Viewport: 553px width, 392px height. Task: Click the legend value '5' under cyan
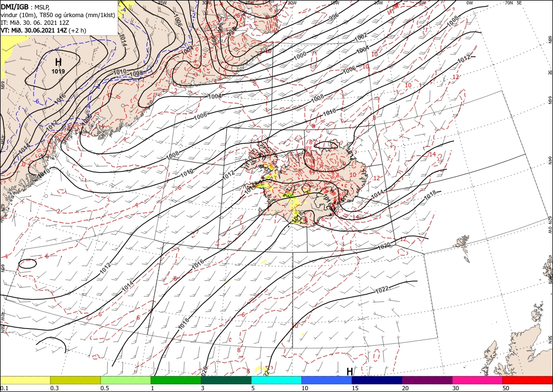253,388
